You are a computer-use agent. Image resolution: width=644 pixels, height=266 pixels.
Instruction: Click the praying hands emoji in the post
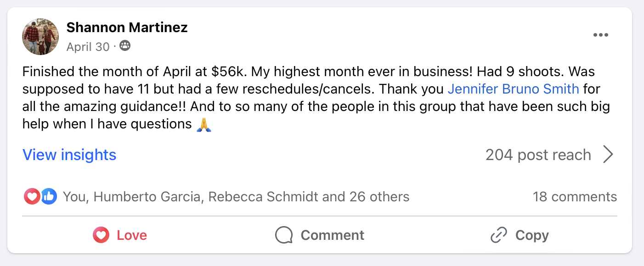(x=203, y=124)
